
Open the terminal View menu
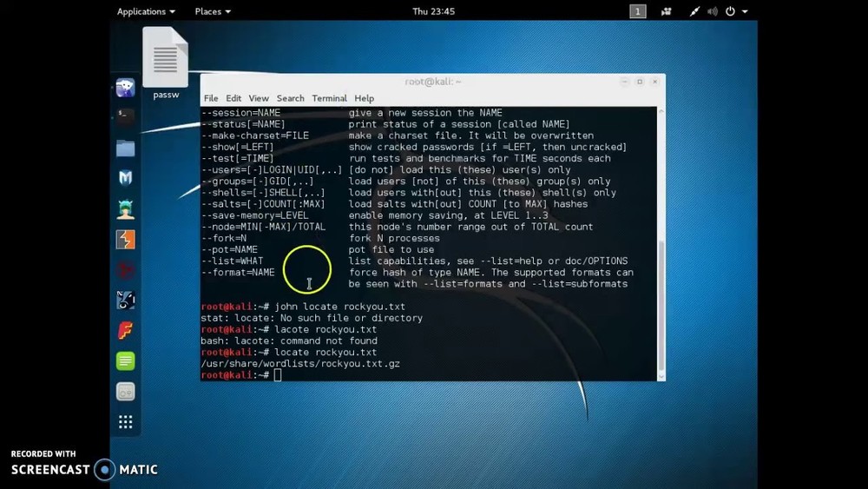pos(259,98)
